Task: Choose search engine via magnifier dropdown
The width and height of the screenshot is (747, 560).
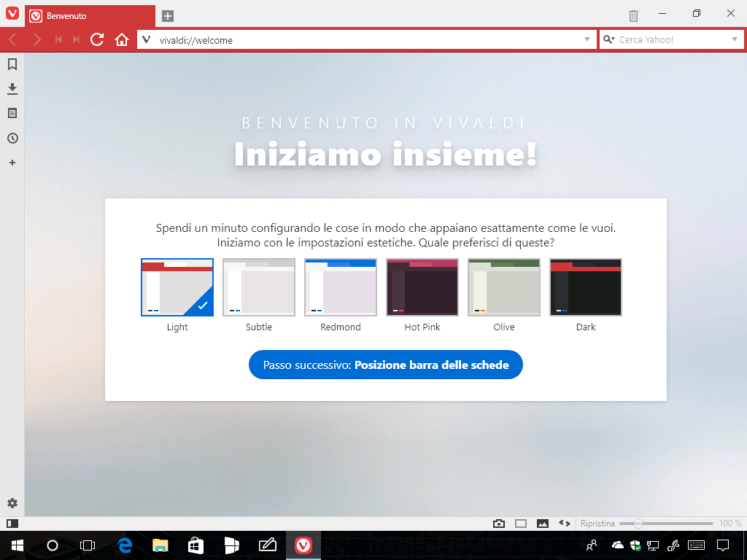Action: [x=608, y=39]
